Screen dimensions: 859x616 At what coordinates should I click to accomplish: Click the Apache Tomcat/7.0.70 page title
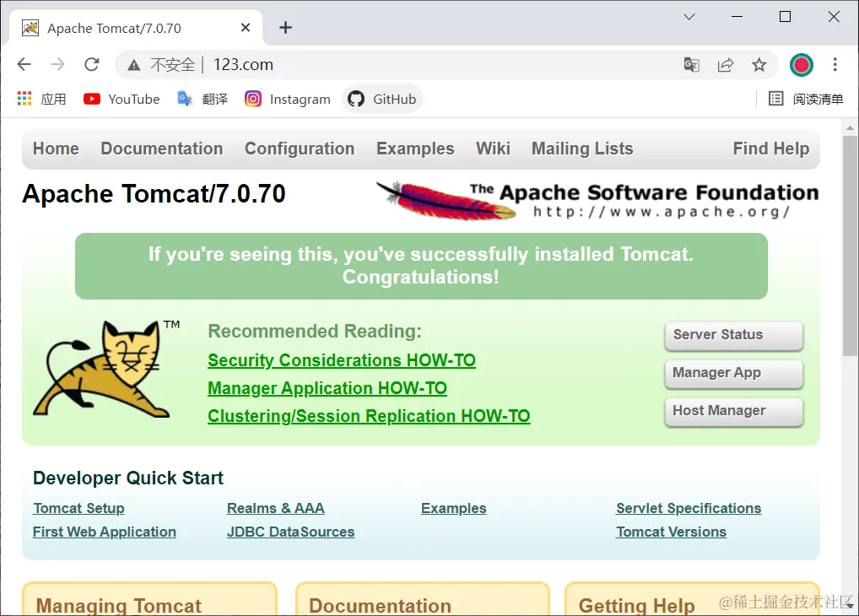[154, 194]
